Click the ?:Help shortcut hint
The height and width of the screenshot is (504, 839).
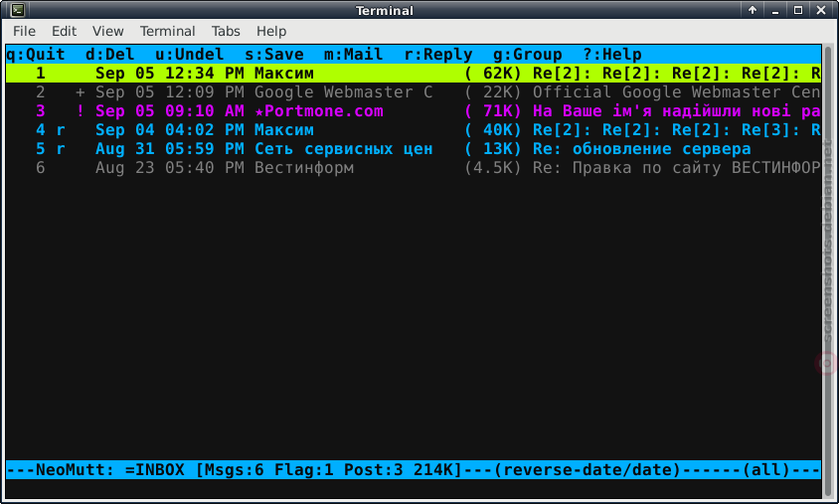coord(612,55)
